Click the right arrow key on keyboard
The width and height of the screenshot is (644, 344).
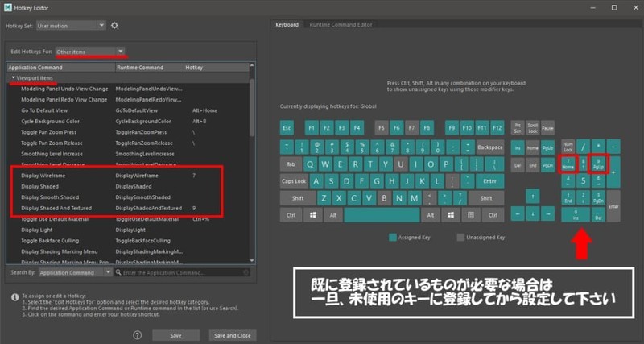(x=547, y=213)
